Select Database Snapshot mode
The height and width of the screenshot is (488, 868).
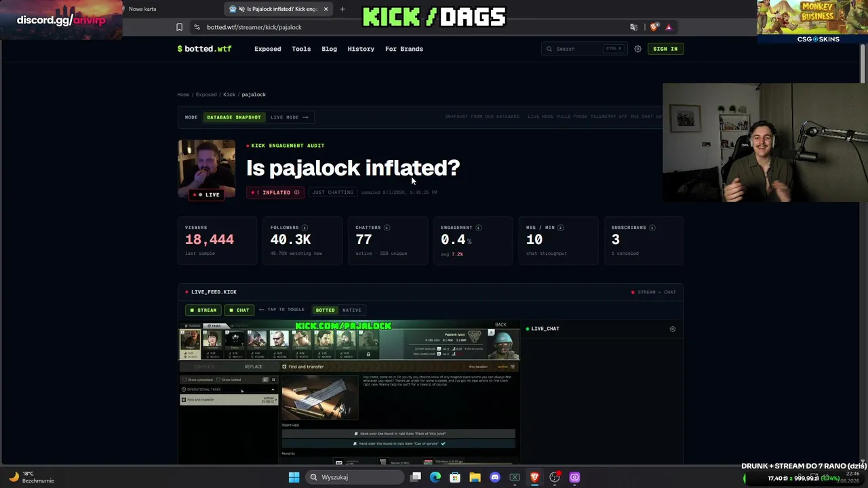point(233,117)
